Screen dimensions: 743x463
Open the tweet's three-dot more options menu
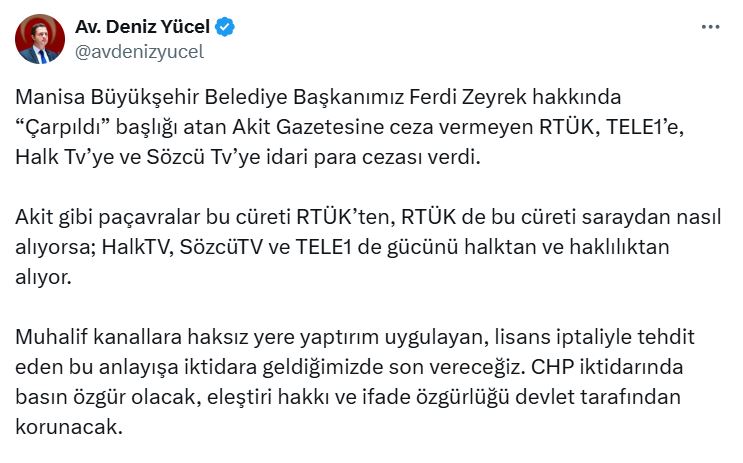tap(710, 27)
